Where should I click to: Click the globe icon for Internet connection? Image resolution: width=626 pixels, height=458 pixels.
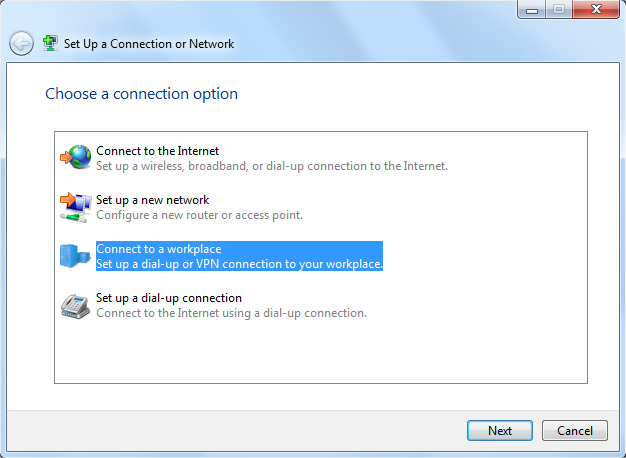pos(76,157)
